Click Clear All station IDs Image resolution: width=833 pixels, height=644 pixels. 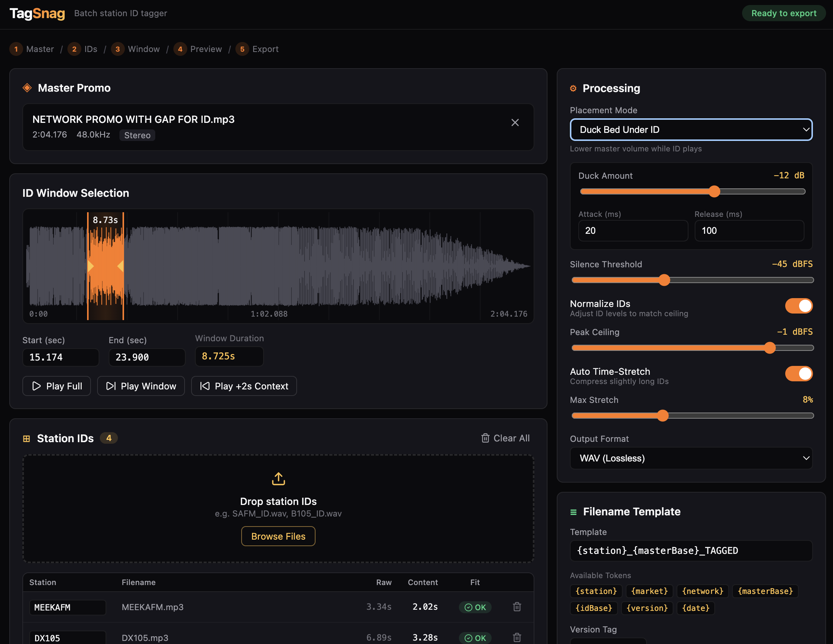click(505, 438)
